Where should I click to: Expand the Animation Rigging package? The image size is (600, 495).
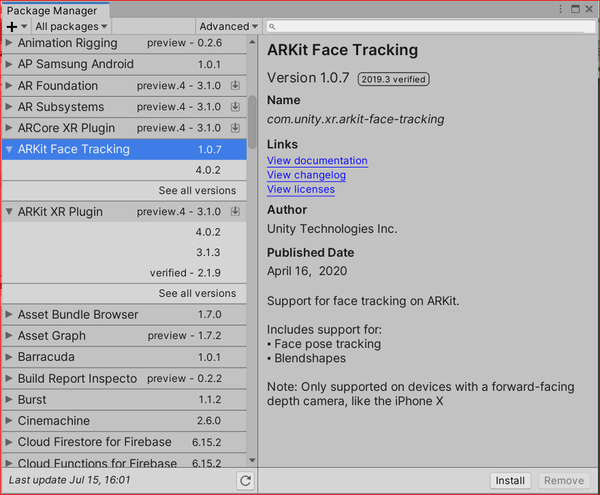click(9, 42)
